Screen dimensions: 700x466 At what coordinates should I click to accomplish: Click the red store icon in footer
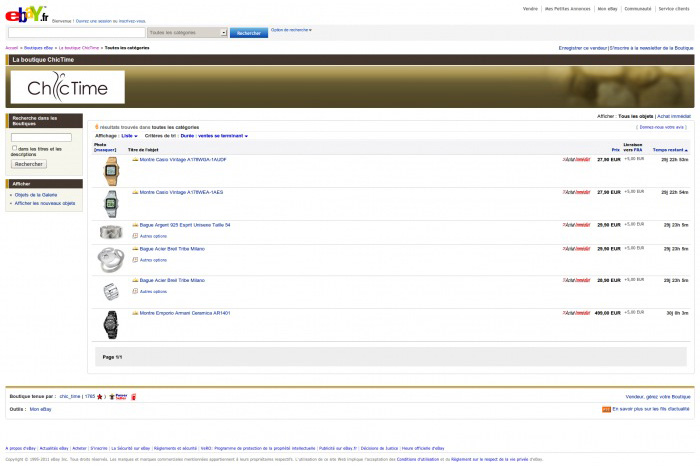133,396
